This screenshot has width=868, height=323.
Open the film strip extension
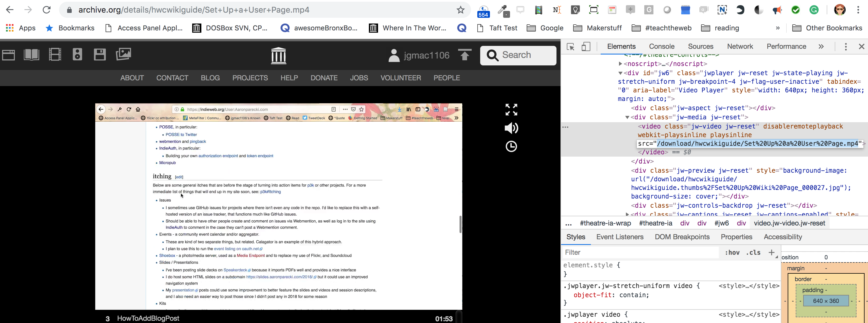(x=538, y=10)
